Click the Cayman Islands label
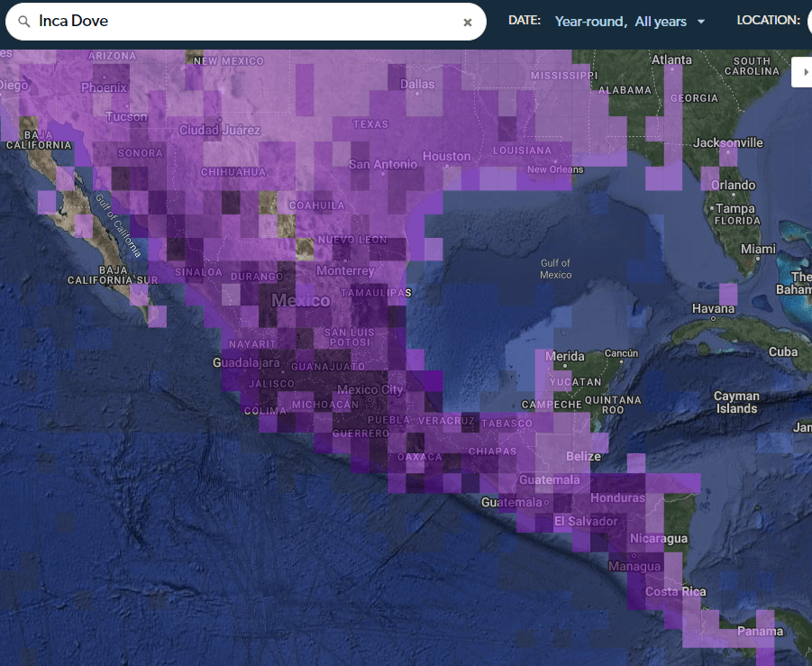Viewport: 812px width, 666px height. coord(736,402)
